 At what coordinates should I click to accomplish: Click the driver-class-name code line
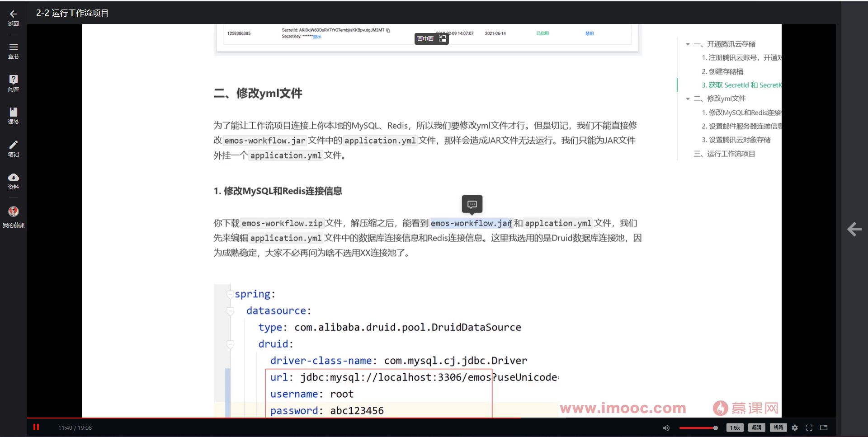tap(399, 361)
